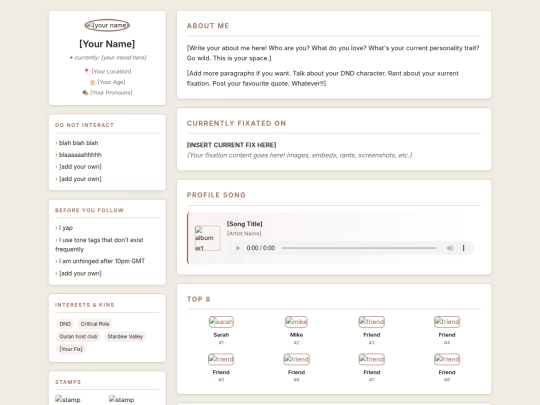Screen dimensions: 540x405
Task: Click the Do Not Interact heading
Action: (x=84, y=125)
